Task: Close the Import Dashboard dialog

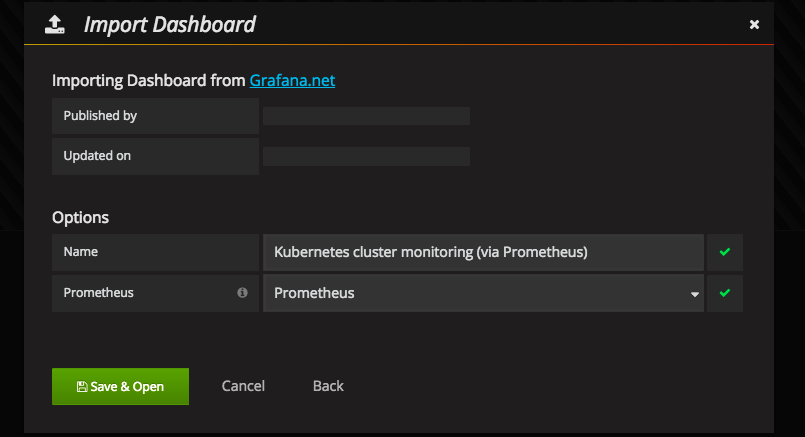Action: tap(754, 25)
